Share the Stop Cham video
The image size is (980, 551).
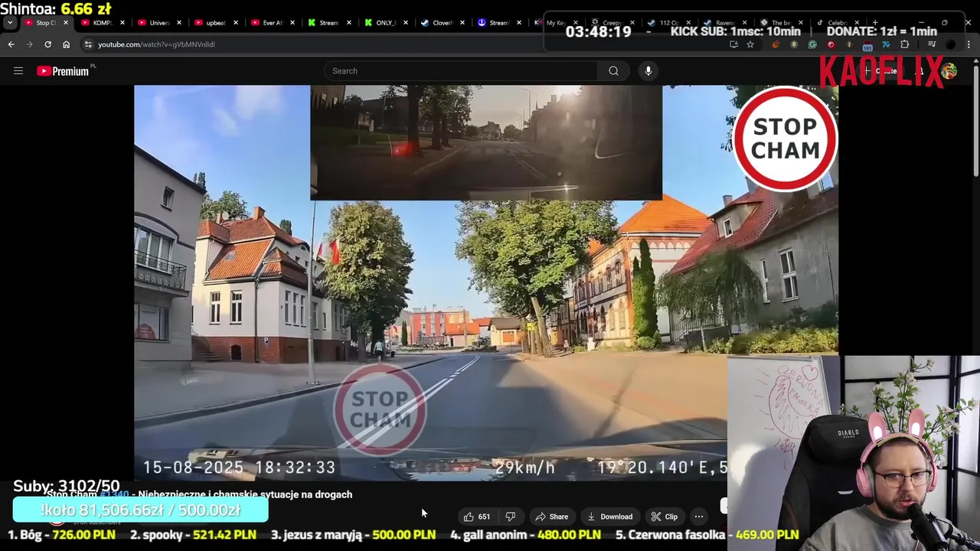coord(551,517)
